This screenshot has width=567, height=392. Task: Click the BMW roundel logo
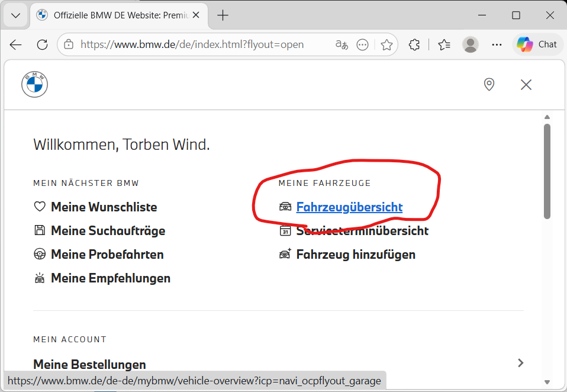[x=34, y=84]
